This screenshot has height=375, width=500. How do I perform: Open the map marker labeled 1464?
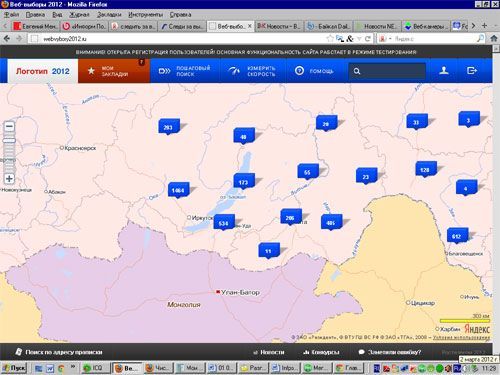click(x=178, y=190)
